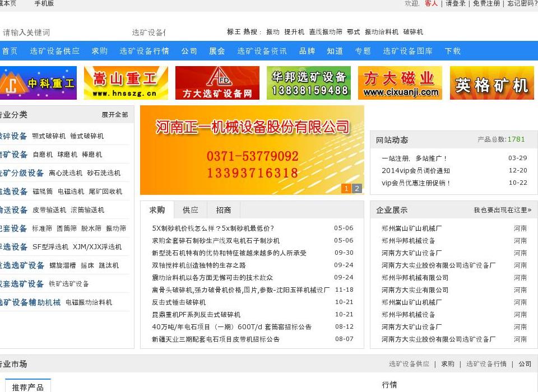The width and height of the screenshot is (538, 392).
Task: Click 免费注册 link
Action: [x=486, y=3]
